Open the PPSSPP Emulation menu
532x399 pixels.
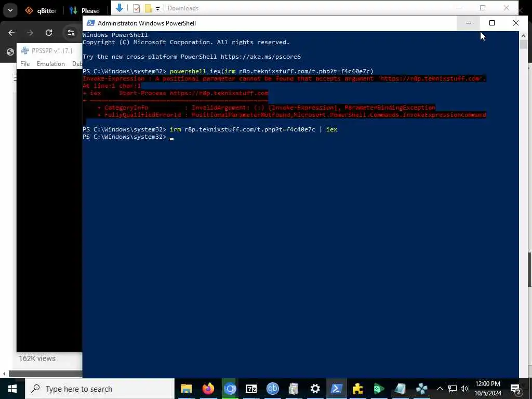51,64
